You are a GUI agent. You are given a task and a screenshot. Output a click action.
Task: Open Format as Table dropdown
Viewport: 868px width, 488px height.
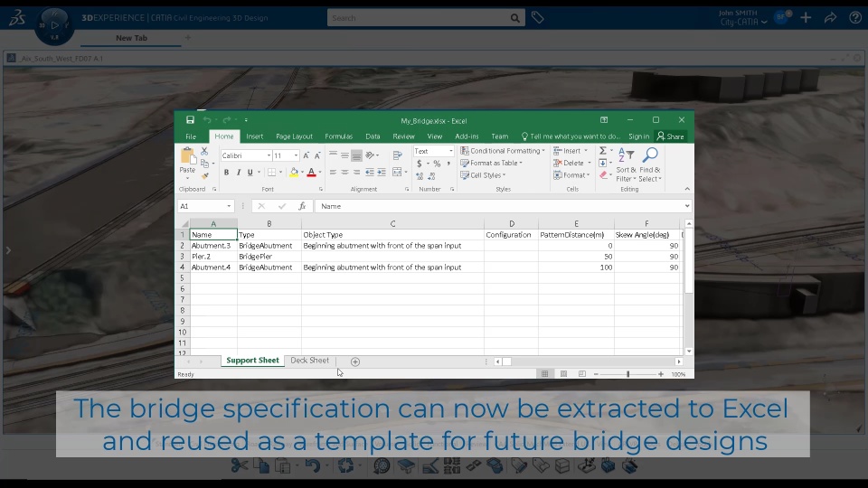pos(492,163)
